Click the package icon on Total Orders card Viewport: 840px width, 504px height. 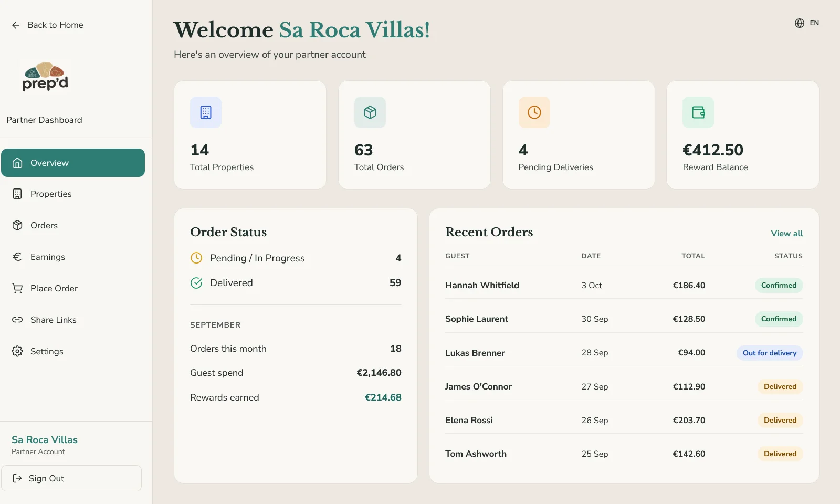click(x=370, y=112)
